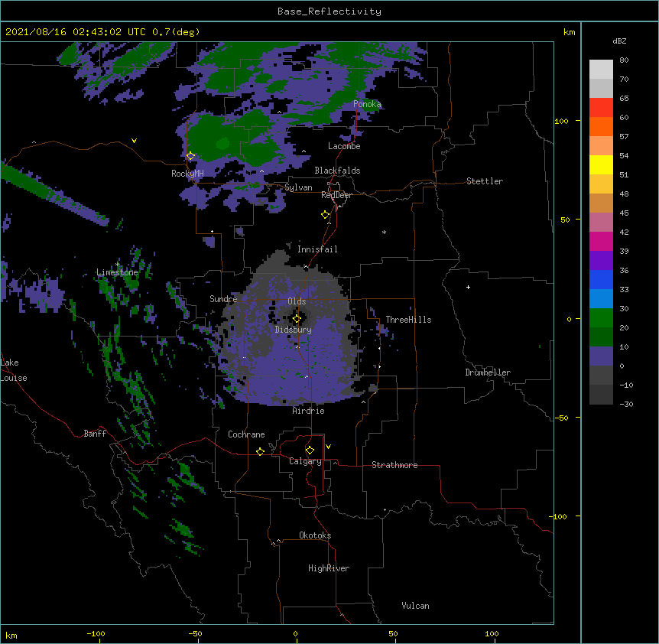The height and width of the screenshot is (644, 659).
Task: Click the Base_Reflectivity title text
Action: tap(329, 11)
